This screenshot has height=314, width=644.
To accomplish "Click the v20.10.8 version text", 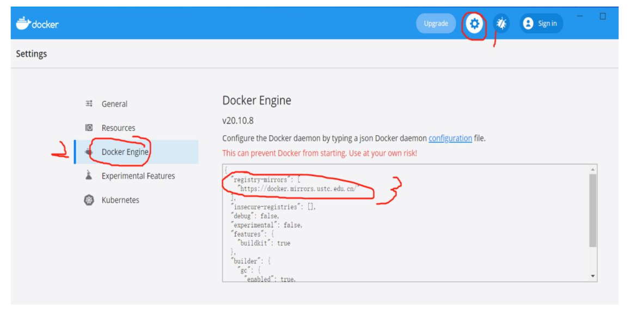I will 238,121.
